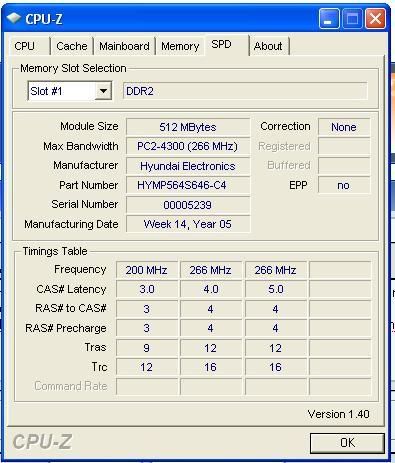Select the 512 MBytes module size value
The image size is (395, 463).
188,127
